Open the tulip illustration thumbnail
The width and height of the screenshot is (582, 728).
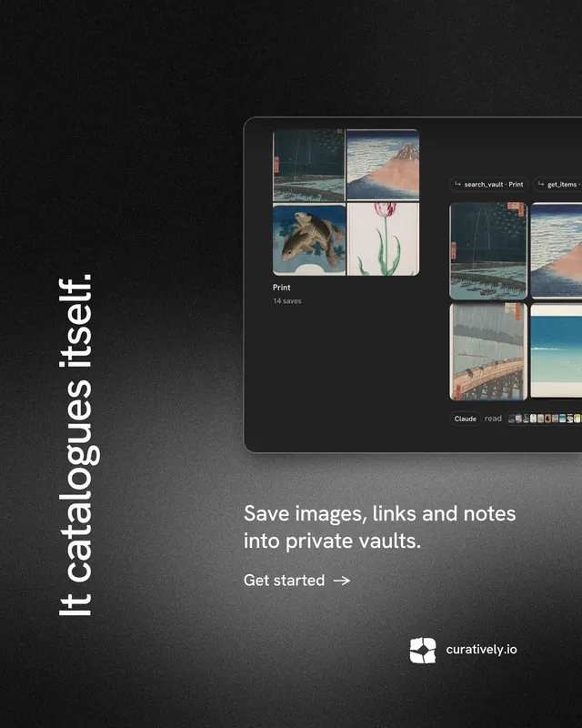pos(384,239)
